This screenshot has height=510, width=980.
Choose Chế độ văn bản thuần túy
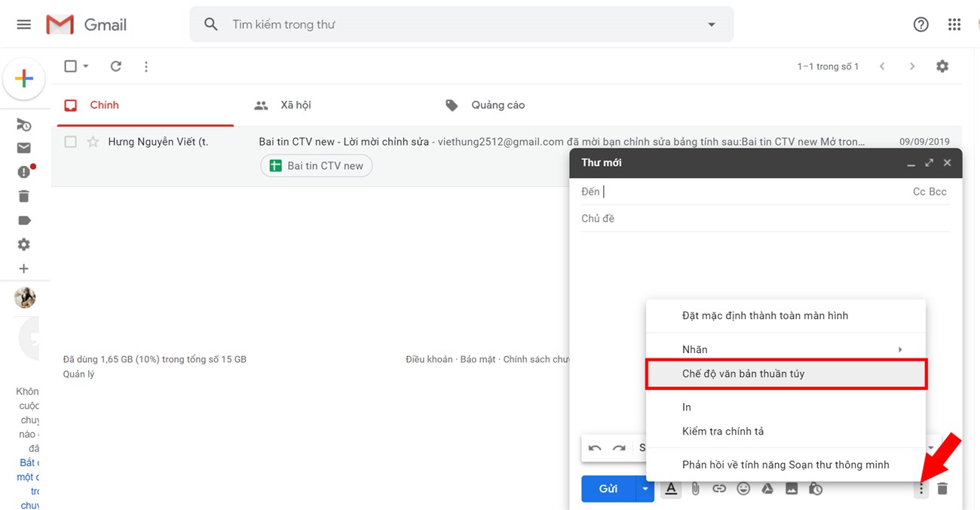(x=786, y=373)
